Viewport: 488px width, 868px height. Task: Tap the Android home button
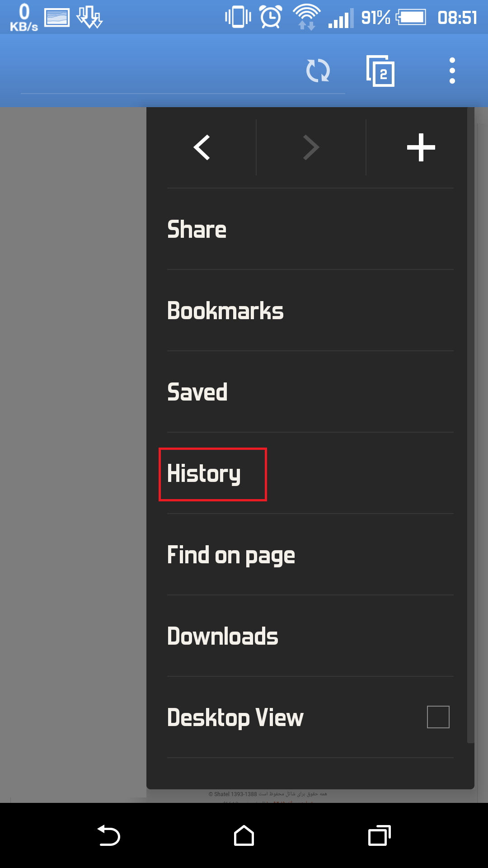click(244, 835)
